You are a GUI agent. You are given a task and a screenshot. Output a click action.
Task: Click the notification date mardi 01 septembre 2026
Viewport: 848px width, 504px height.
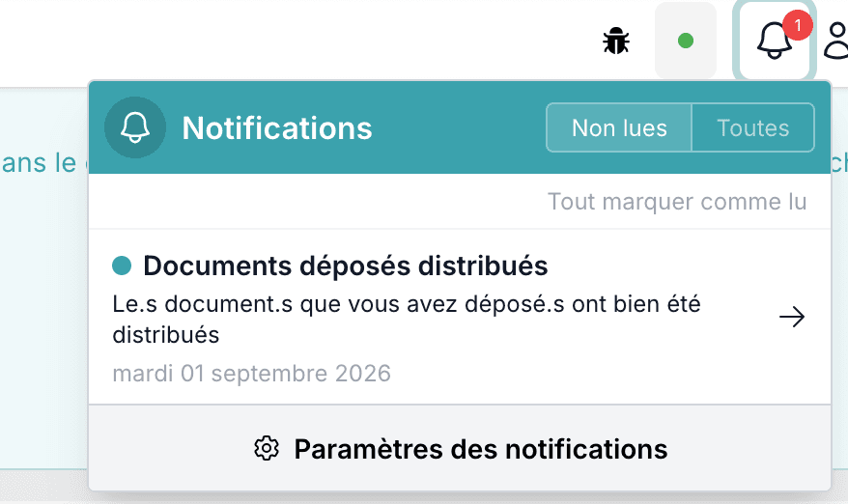click(x=251, y=374)
